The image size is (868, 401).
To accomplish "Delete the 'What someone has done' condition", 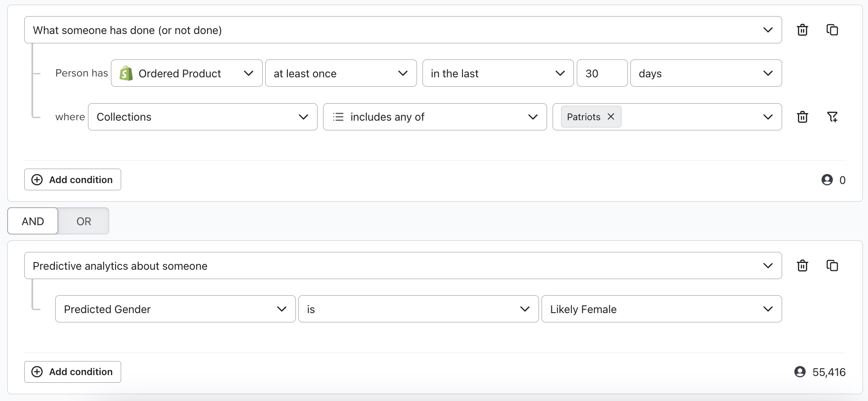I will tap(802, 30).
